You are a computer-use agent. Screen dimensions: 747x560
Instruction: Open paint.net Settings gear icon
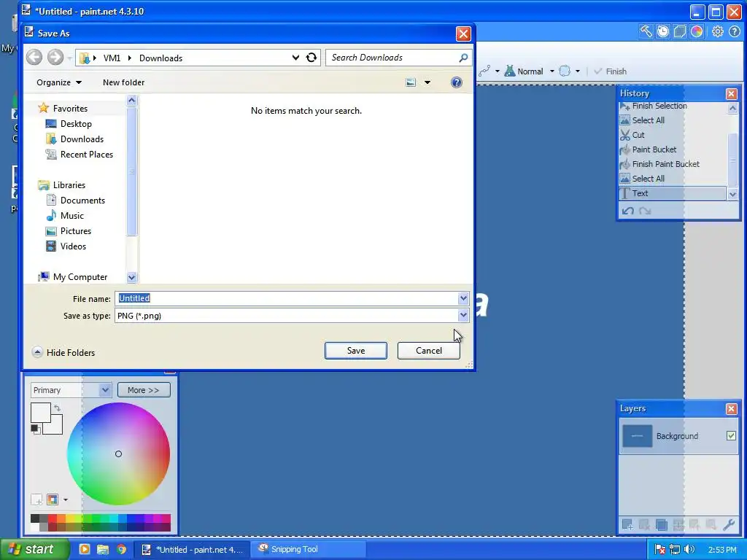click(x=718, y=31)
